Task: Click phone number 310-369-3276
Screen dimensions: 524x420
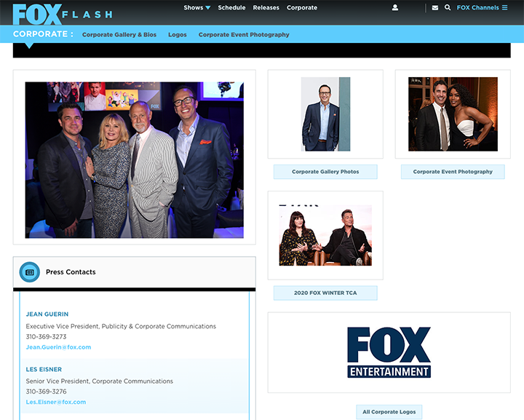Action: (x=46, y=392)
